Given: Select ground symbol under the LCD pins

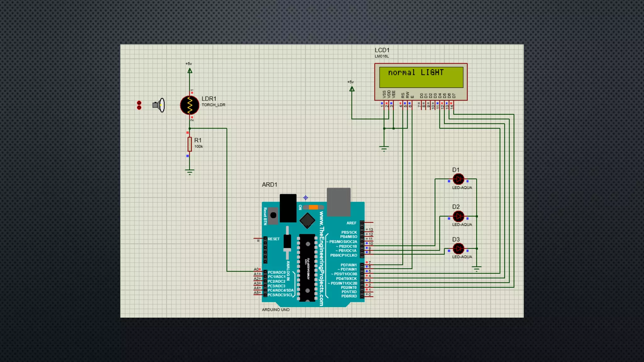Looking at the screenshot, I should pyautogui.click(x=384, y=148).
